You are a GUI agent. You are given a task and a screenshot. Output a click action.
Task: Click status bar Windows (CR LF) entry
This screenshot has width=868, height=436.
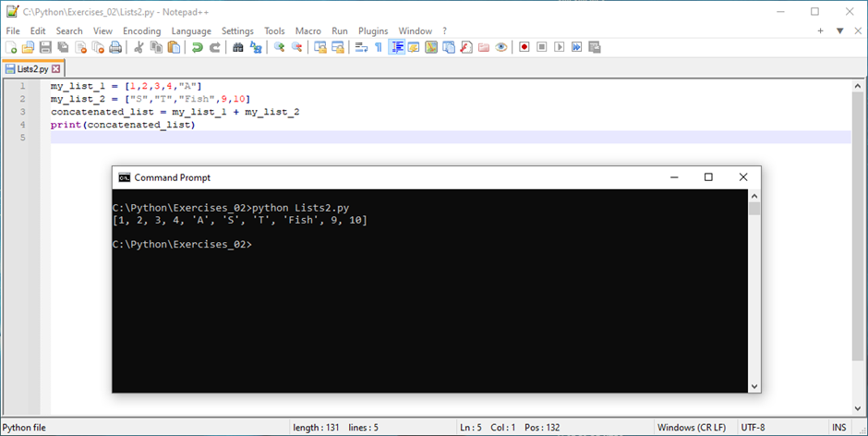click(692, 428)
